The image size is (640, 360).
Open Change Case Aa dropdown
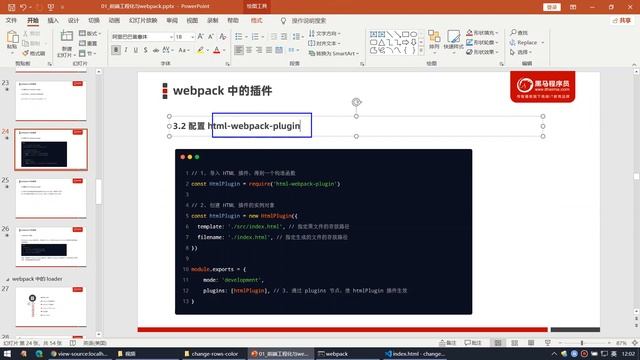184,50
